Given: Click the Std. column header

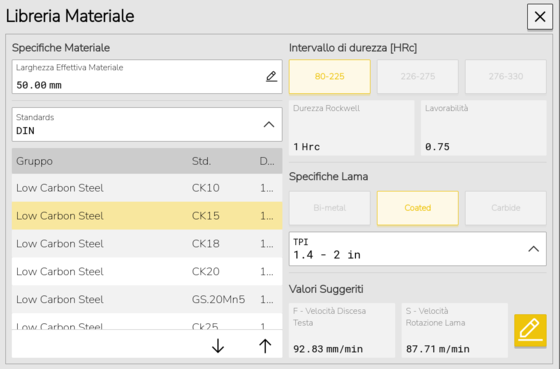Looking at the screenshot, I should 201,161.
